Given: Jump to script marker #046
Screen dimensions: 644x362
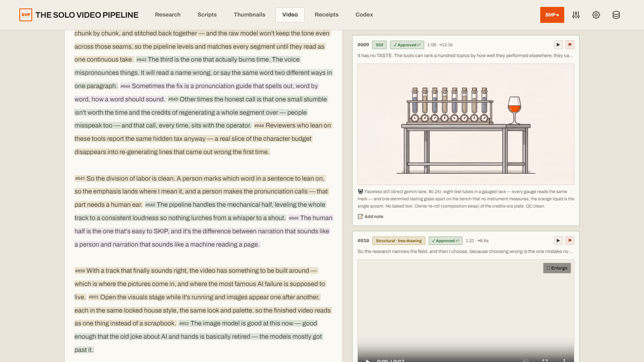Looking at the screenshot, I should point(259,125).
